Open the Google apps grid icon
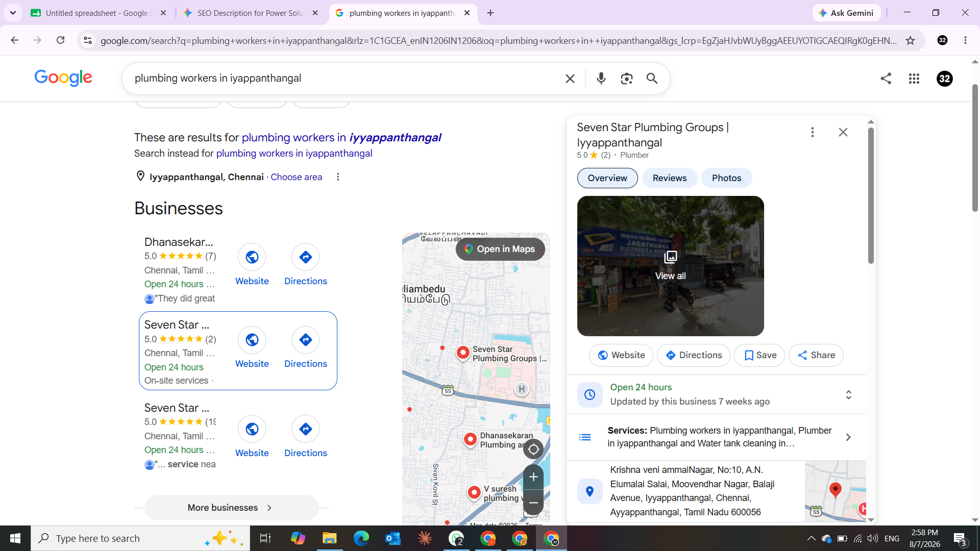 point(914,79)
